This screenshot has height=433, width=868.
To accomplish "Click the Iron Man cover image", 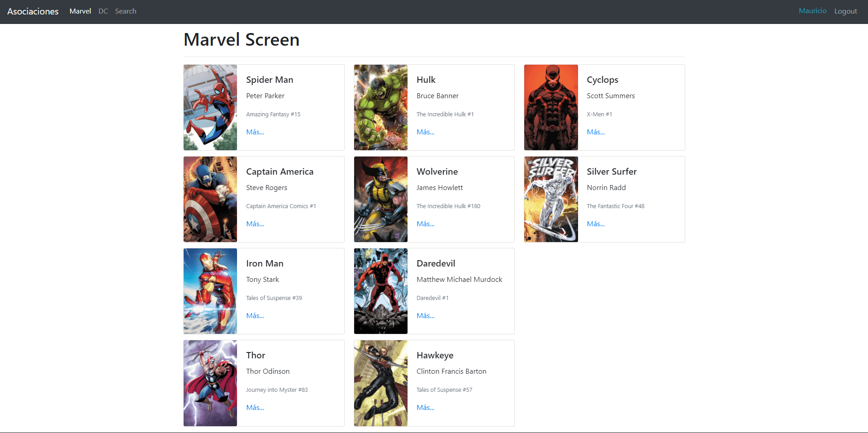I will coord(210,291).
